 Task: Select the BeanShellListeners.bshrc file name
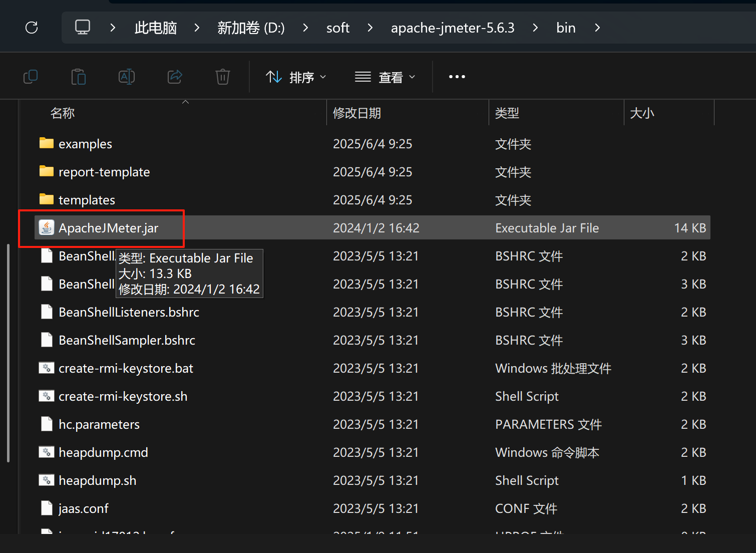coord(129,312)
